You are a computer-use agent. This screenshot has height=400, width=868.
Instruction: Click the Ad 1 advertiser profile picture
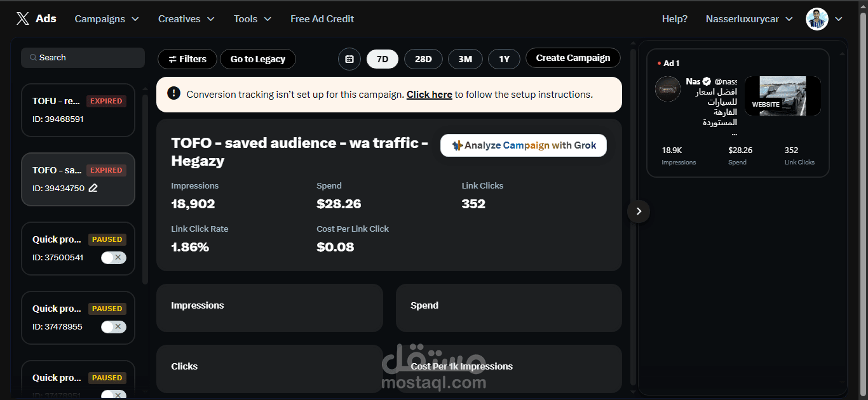coord(668,89)
